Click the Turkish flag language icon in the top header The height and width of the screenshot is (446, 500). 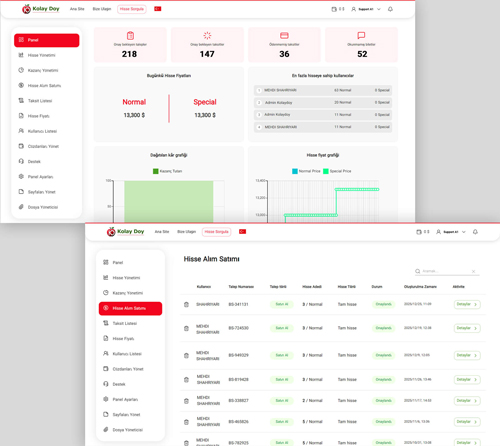click(x=158, y=9)
